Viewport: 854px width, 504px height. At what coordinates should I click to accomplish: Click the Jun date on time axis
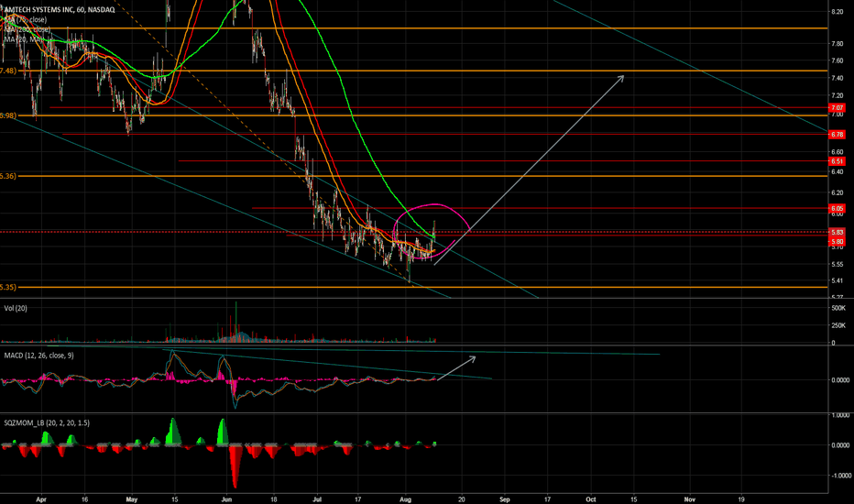[x=226, y=499]
